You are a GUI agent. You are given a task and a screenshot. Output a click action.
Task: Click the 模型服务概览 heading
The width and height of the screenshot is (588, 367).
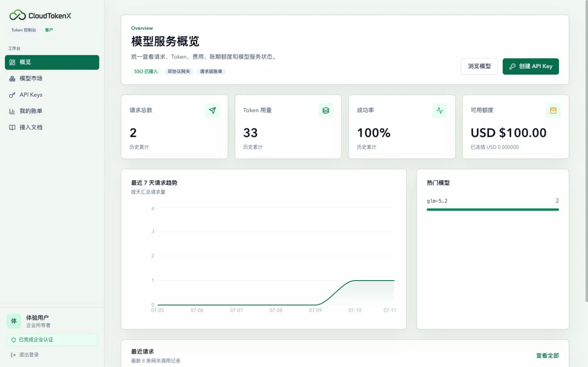[x=165, y=41]
